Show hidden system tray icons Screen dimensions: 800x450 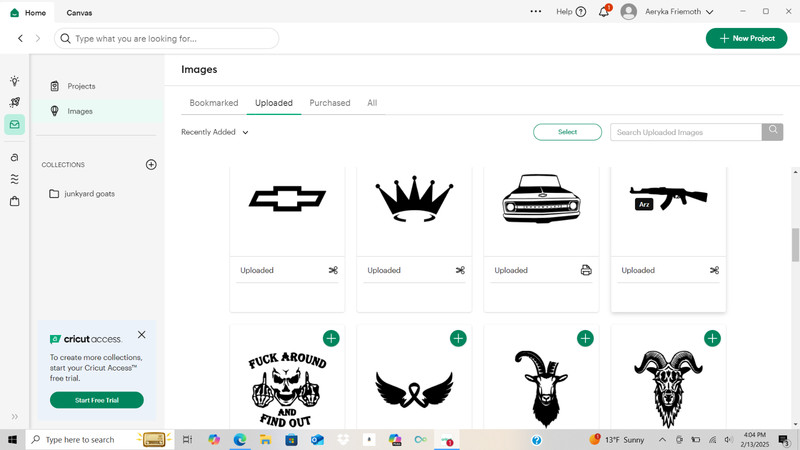click(662, 439)
